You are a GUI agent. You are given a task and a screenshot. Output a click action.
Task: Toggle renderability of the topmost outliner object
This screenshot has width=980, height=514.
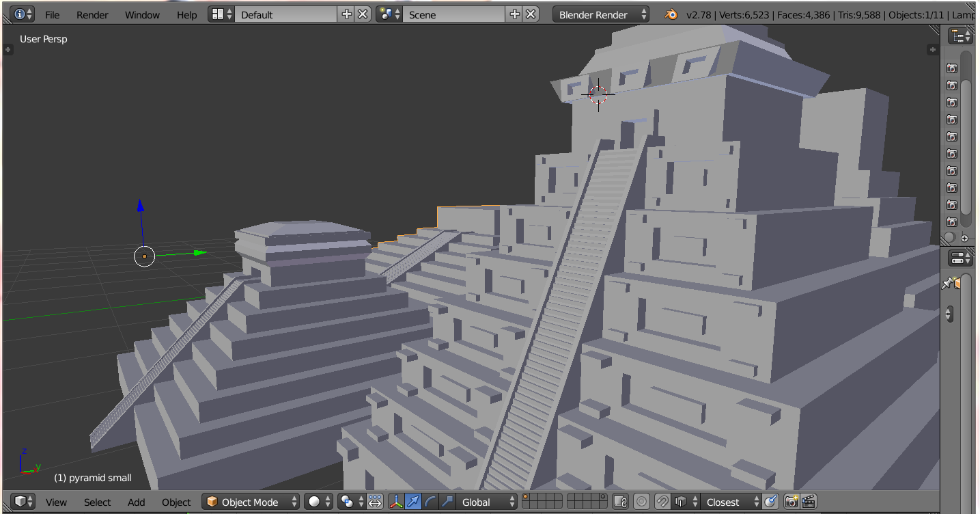951,68
